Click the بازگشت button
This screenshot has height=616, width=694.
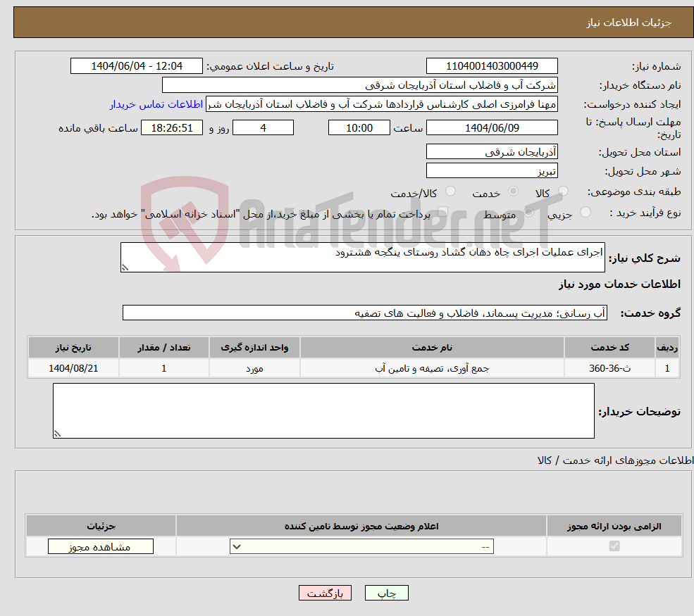point(325,593)
